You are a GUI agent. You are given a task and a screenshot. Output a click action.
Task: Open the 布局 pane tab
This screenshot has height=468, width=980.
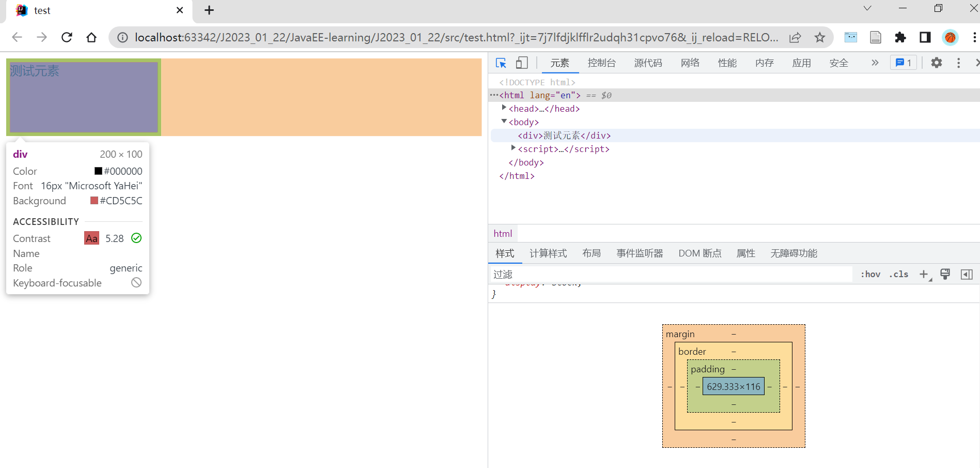(x=592, y=253)
